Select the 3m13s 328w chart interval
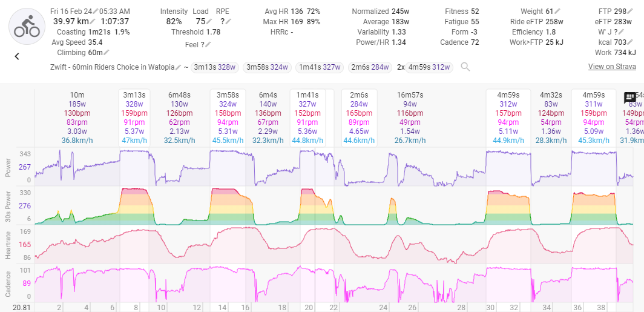Viewport: 644px width, 312px height. point(134,118)
